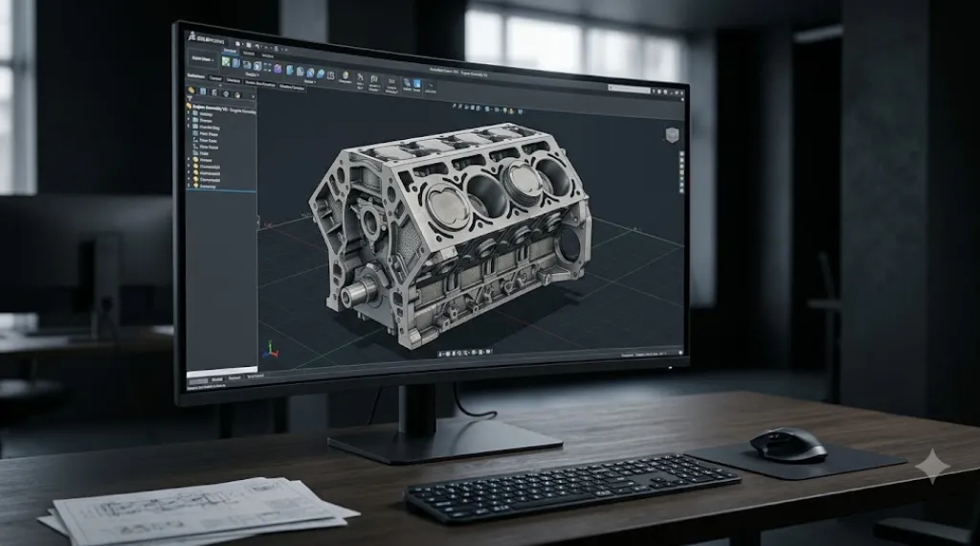Select the gold assembly icon heading the feature panel
980x546 pixels.
click(191, 89)
